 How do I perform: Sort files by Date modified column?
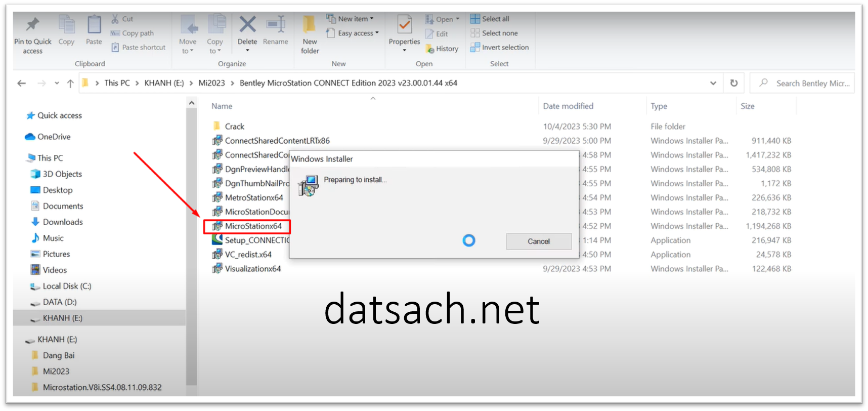click(x=568, y=106)
